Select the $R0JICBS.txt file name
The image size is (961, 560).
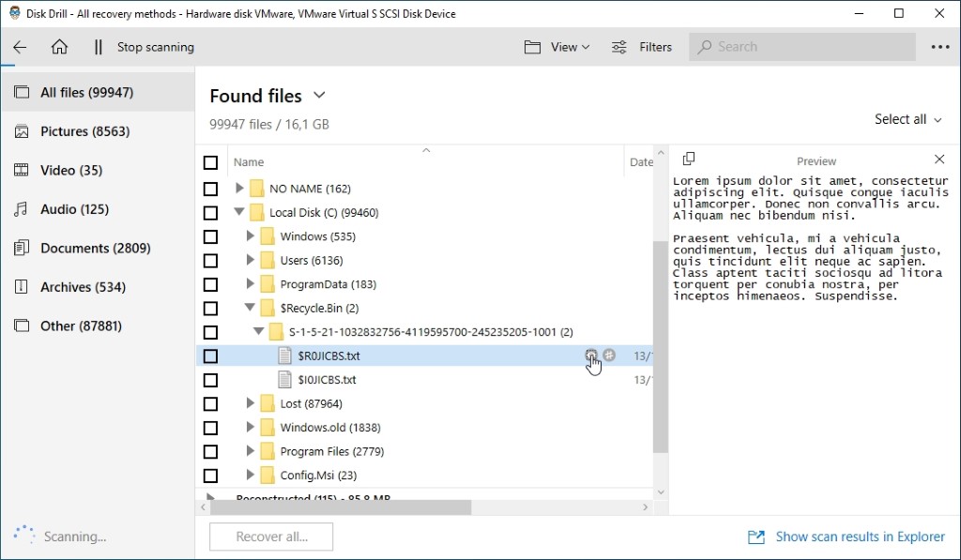[328, 356]
